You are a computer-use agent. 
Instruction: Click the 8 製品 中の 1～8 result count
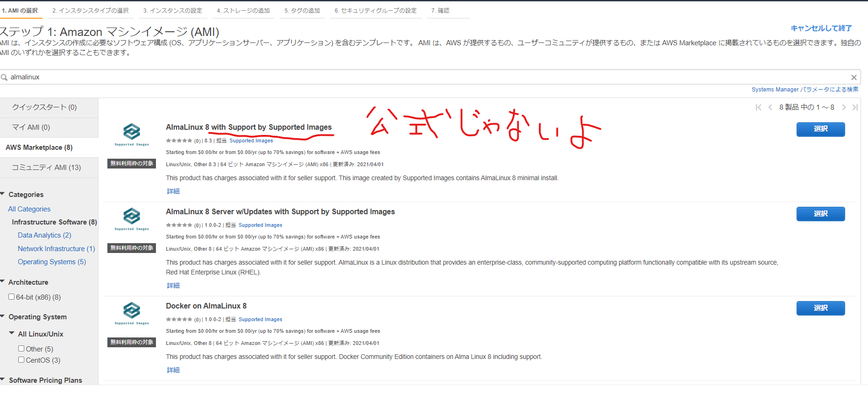coord(806,107)
